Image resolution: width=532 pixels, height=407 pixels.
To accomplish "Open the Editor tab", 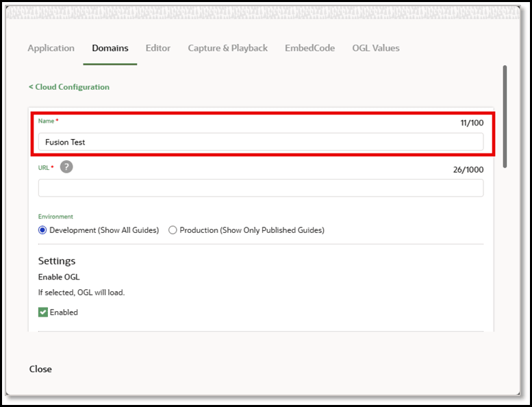I will tap(158, 48).
